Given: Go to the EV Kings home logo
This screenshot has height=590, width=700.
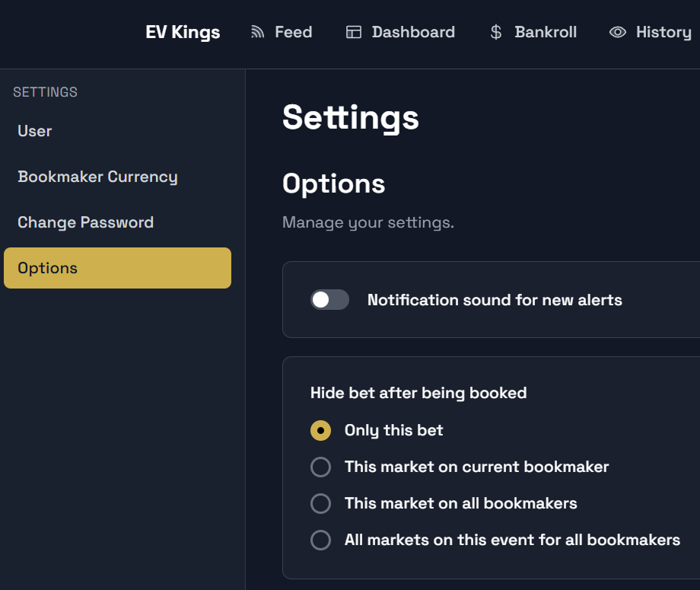Looking at the screenshot, I should [183, 32].
